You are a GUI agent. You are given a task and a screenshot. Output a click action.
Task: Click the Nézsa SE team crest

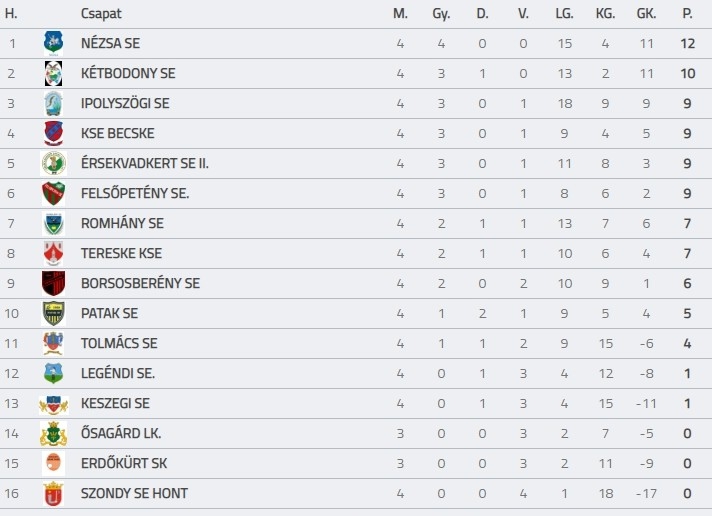point(54,43)
